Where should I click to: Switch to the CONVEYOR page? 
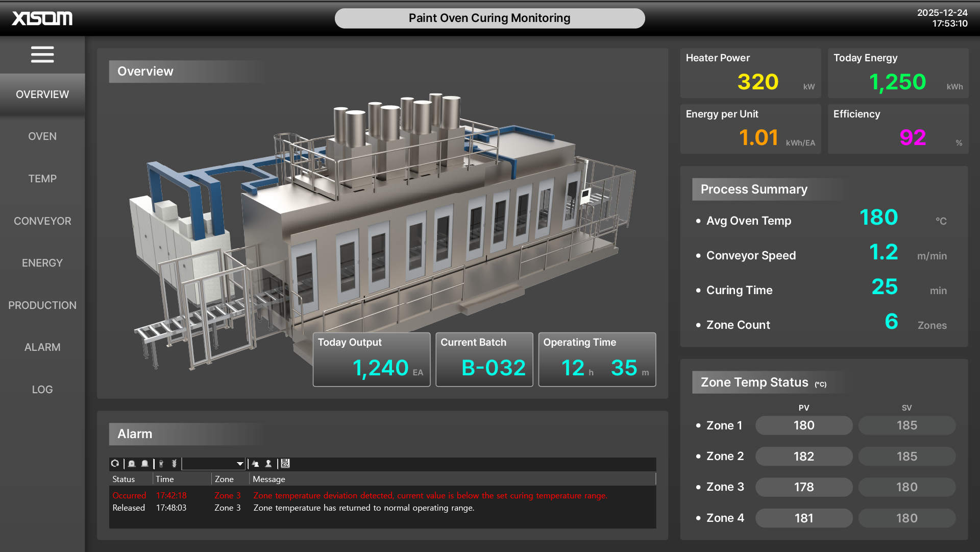click(42, 221)
